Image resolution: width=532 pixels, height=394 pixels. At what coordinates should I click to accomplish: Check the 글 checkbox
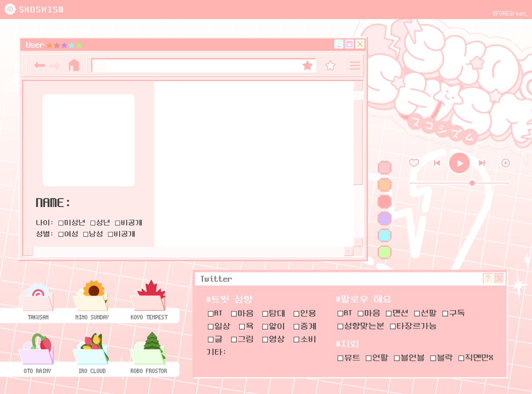coord(211,339)
